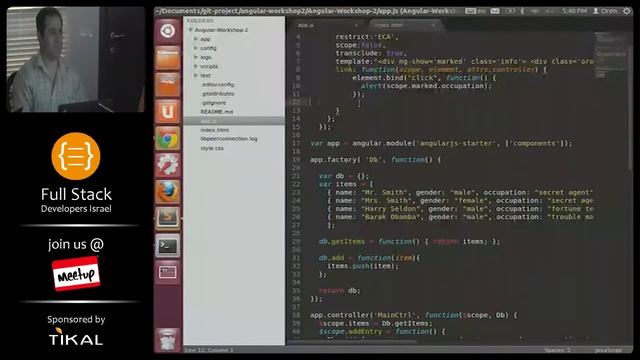Viewport: 640px width, 360px height.
Task: Open the session gear menu top-right
Action: (626, 11)
